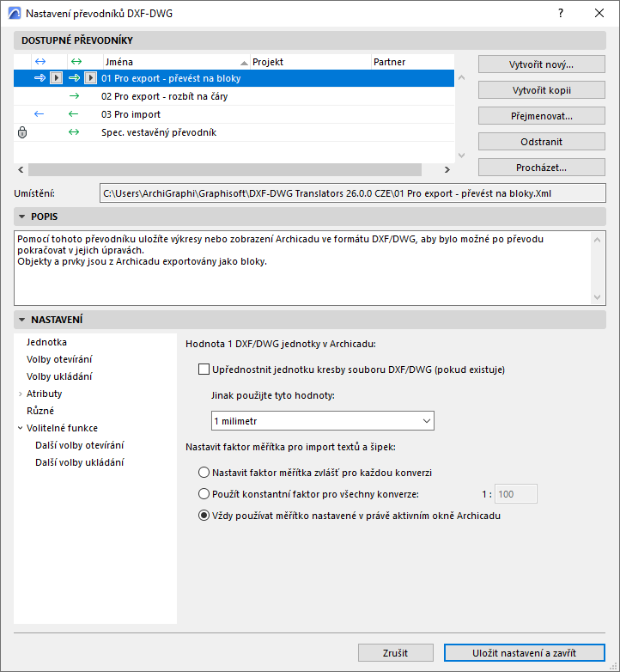Click Vytvořit nový... button

(541, 64)
